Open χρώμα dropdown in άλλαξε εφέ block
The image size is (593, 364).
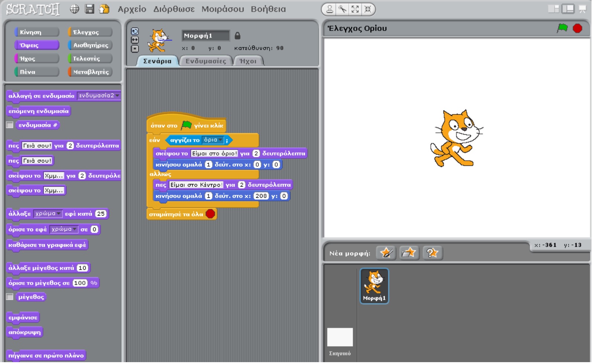(x=48, y=214)
